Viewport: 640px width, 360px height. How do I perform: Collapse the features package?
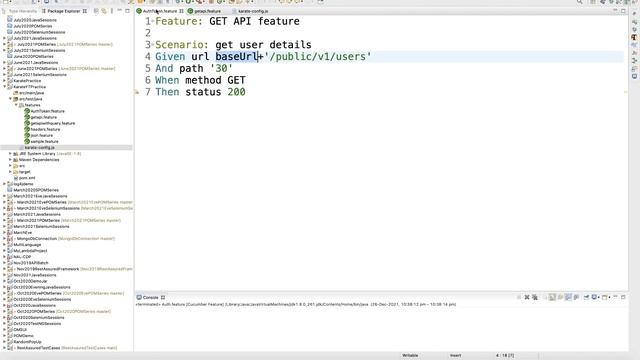click(16, 105)
